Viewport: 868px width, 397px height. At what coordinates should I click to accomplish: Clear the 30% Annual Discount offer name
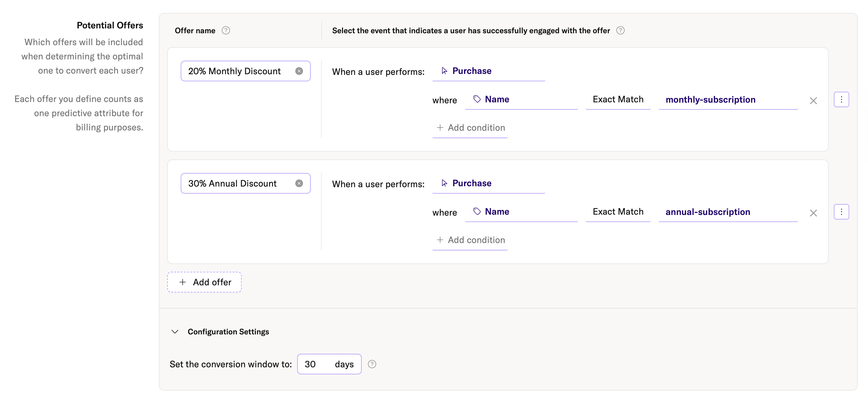(299, 183)
